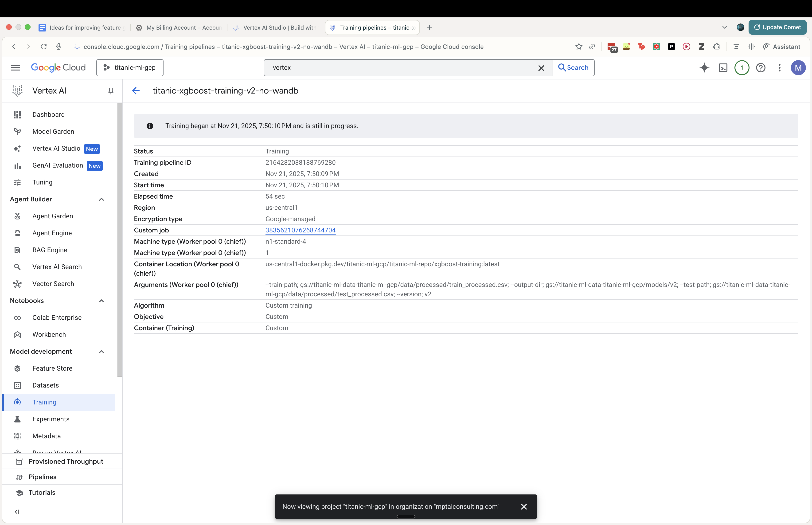The height and width of the screenshot is (525, 812).
Task: Pin the Vertex AI section
Action: point(110,91)
